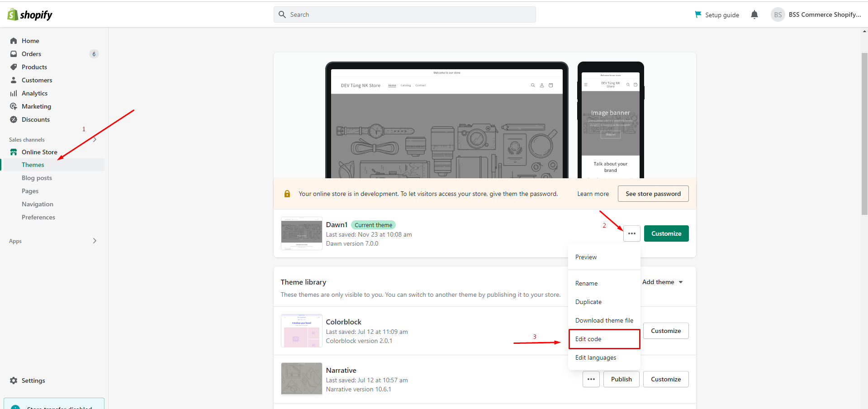Expand the Add theme dropdown
The width and height of the screenshot is (868, 409).
[x=663, y=282]
